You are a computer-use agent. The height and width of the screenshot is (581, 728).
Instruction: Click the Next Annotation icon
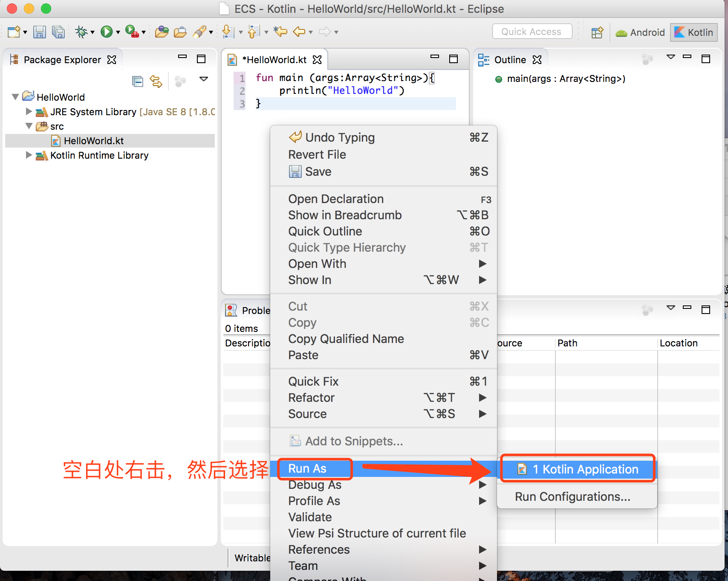[x=228, y=32]
